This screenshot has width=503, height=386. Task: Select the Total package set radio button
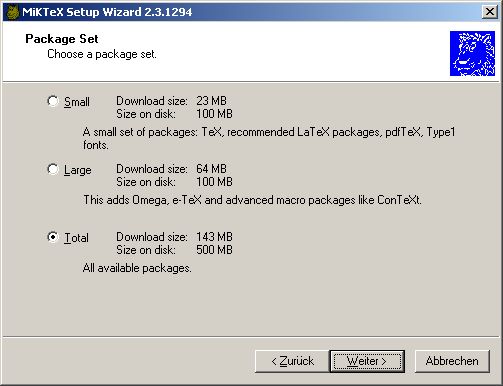53,237
